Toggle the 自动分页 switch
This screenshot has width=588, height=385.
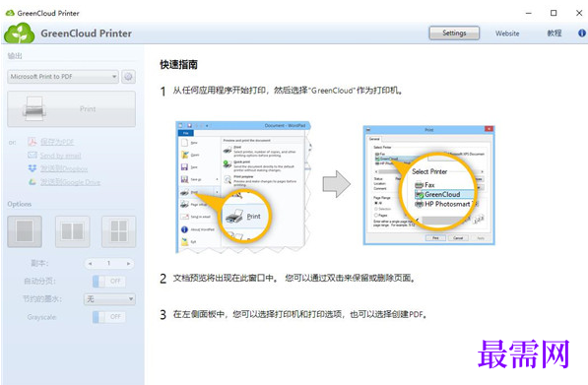(x=109, y=281)
